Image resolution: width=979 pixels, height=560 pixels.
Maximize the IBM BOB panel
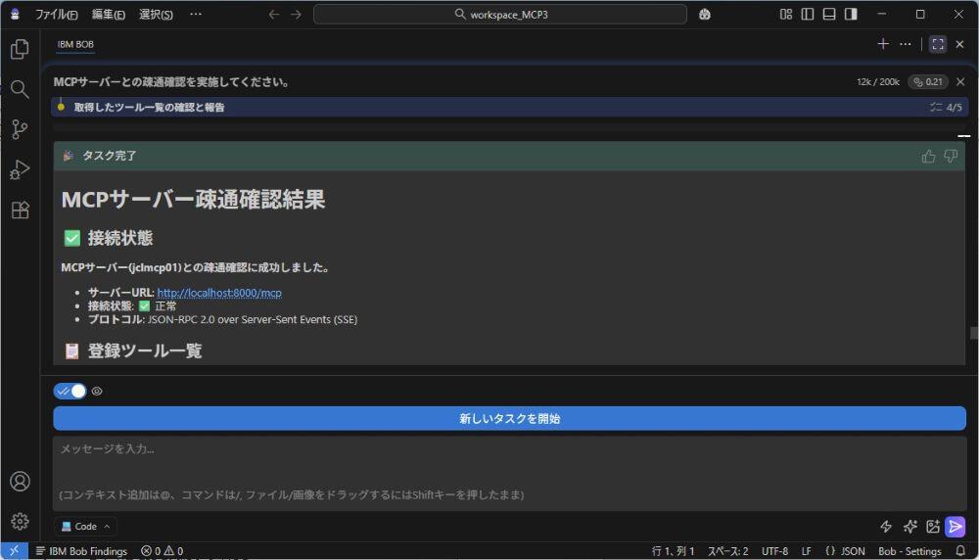pos(938,44)
